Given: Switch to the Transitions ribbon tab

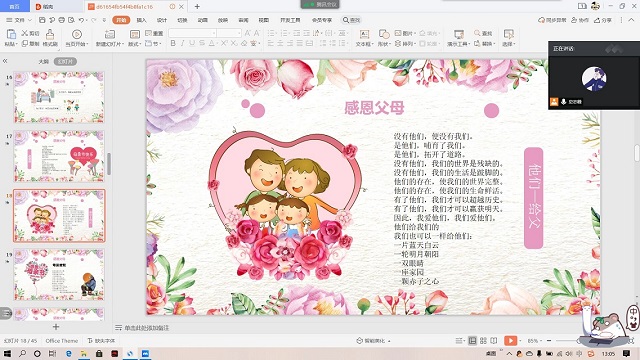Looking at the screenshot, I should 182,20.
